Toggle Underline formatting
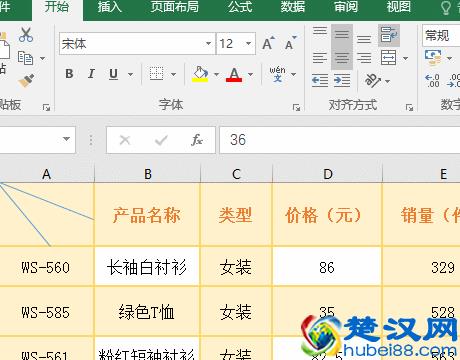Image resolution: width=460 pixels, height=360 pixels. tap(113, 74)
